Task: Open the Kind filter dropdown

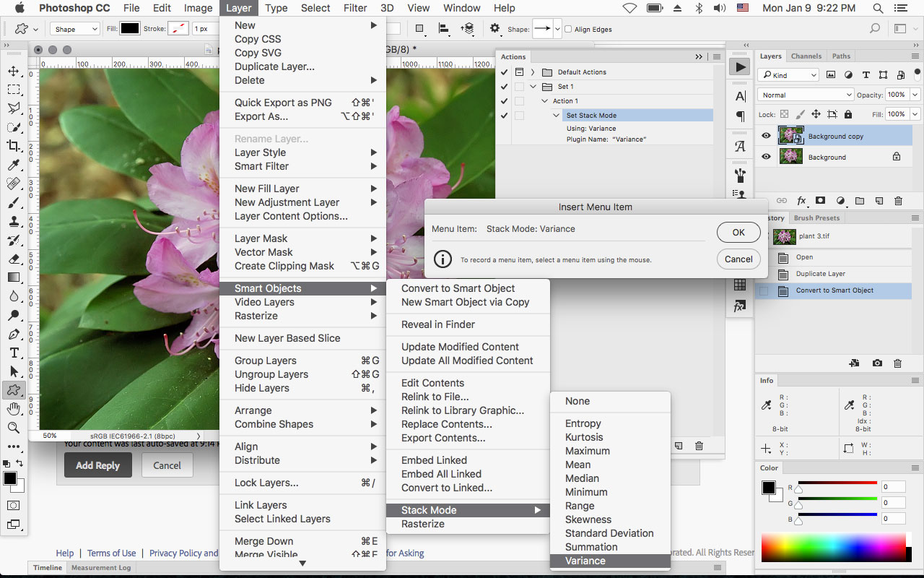Action: pos(788,74)
